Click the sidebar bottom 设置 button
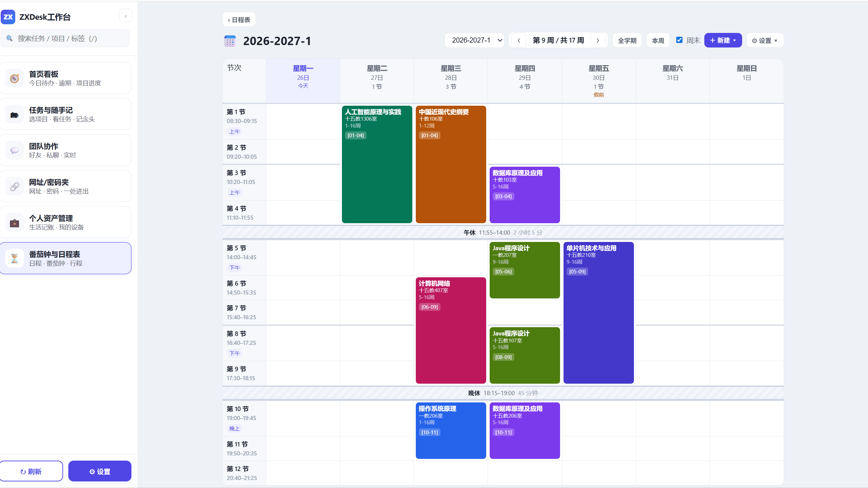The height and width of the screenshot is (488, 868). tap(100, 471)
